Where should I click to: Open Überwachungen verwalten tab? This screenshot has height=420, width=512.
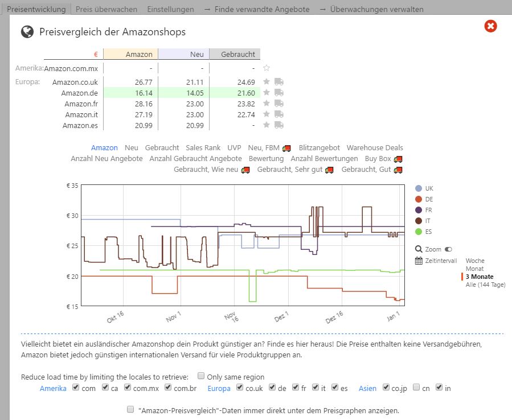click(372, 9)
